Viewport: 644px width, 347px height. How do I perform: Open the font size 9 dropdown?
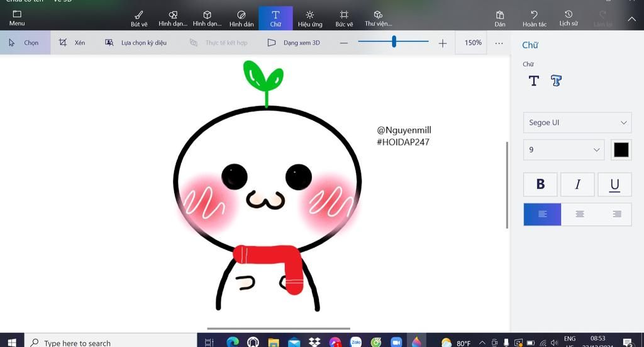pyautogui.click(x=563, y=150)
